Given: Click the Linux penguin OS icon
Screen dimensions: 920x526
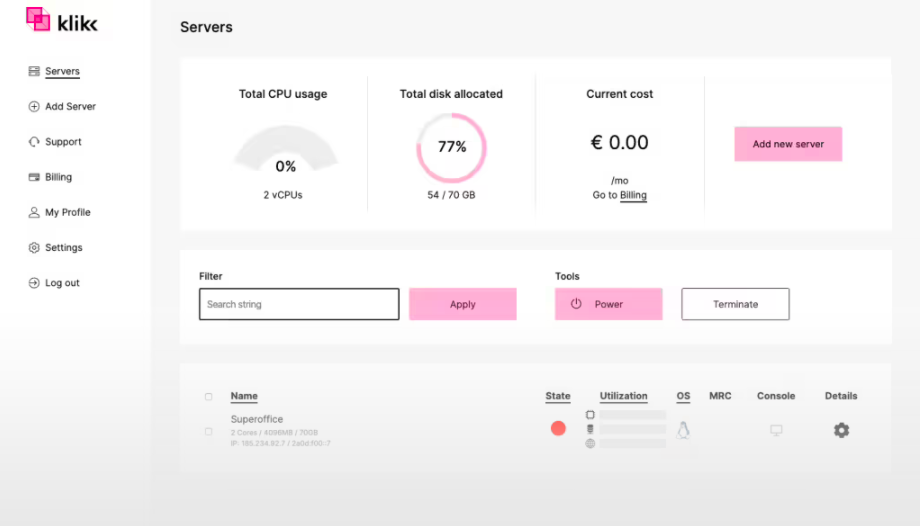Looking at the screenshot, I should (684, 430).
